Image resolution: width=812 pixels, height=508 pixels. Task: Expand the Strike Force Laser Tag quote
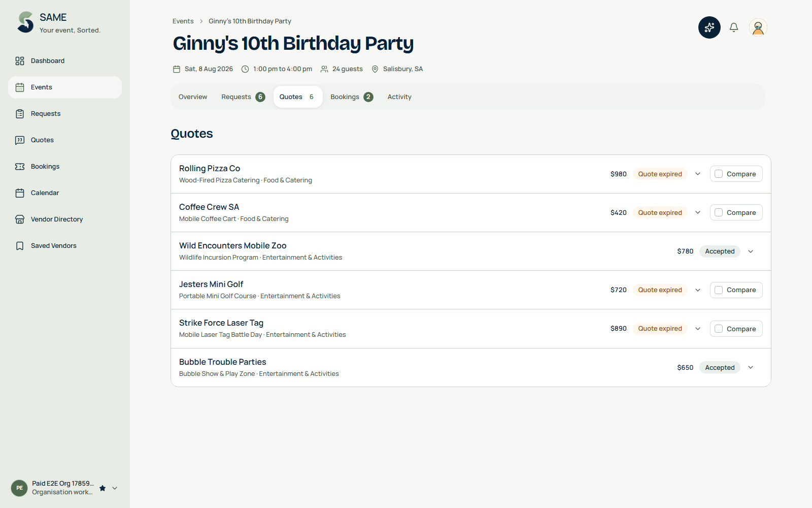698,329
